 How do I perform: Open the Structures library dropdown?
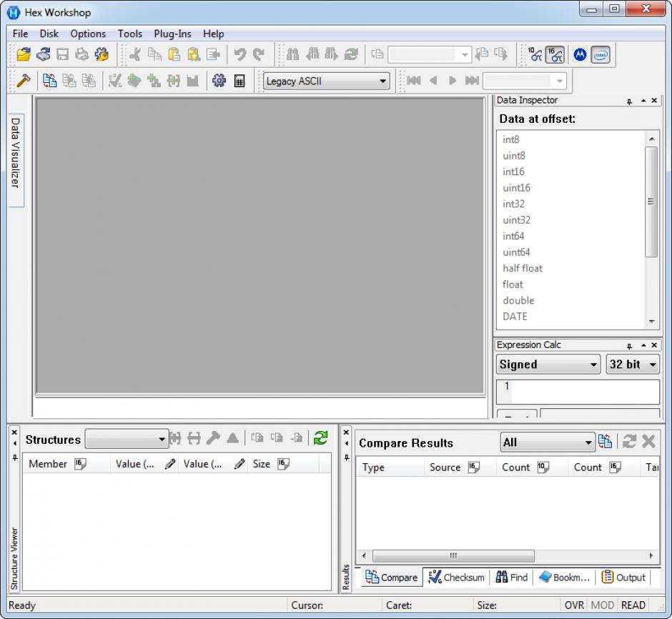127,439
